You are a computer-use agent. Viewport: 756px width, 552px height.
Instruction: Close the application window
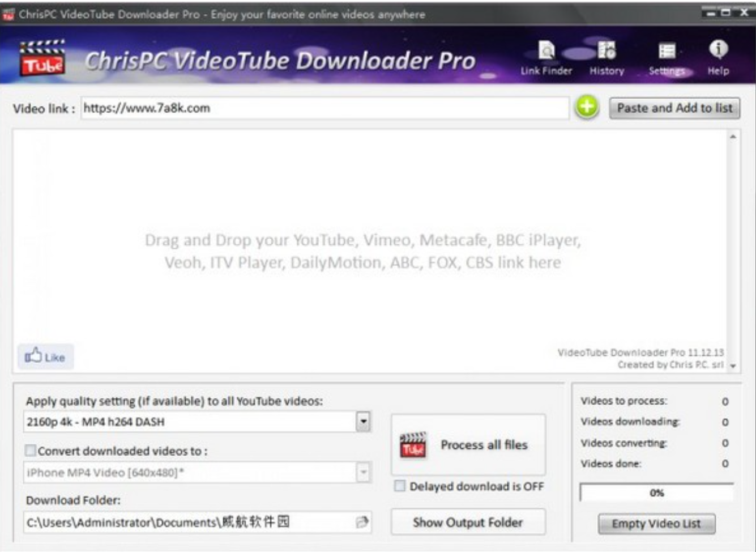click(744, 12)
